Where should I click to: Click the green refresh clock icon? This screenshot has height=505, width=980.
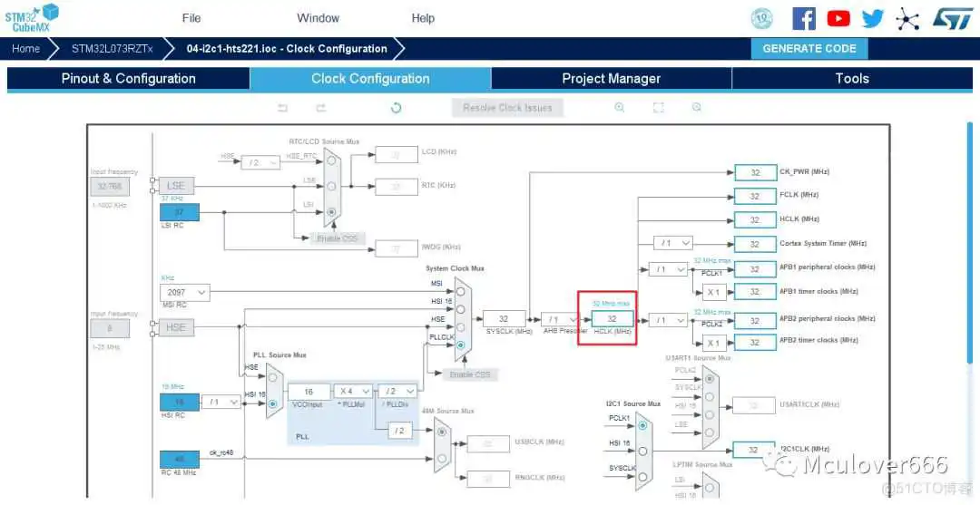pyautogui.click(x=396, y=108)
